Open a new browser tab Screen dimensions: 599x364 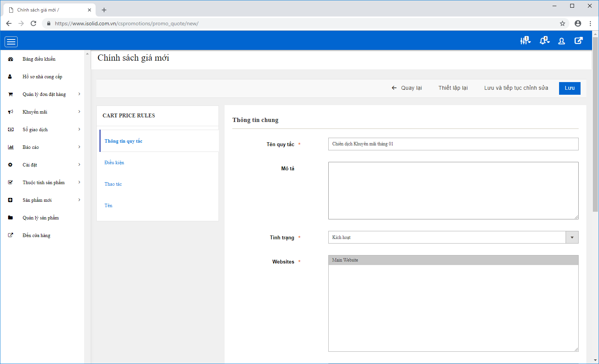[x=104, y=10]
